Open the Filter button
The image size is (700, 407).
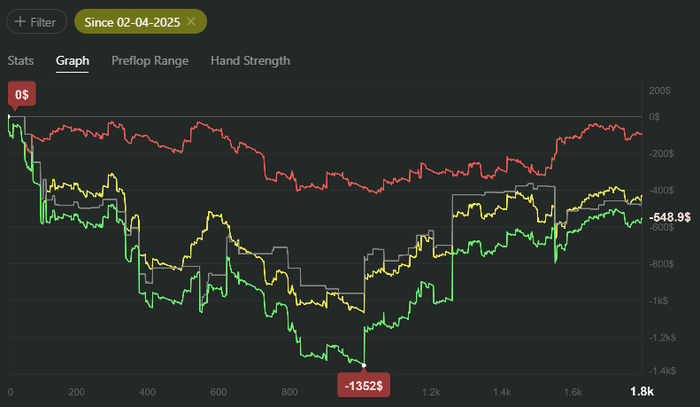tap(37, 21)
